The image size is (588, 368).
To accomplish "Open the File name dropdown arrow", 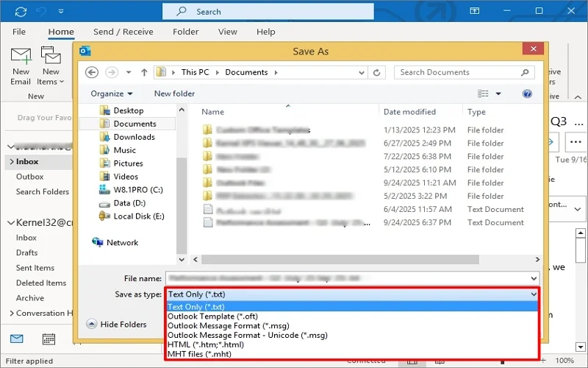I will pos(534,278).
